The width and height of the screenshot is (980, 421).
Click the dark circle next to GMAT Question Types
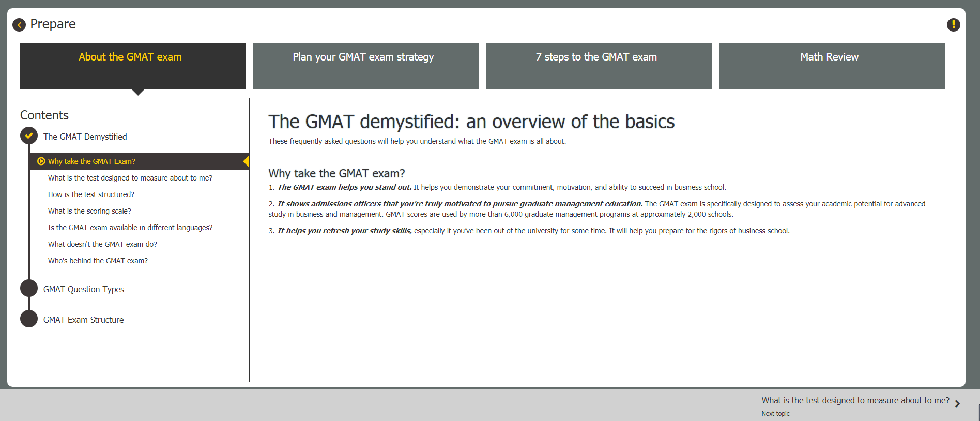[29, 288]
